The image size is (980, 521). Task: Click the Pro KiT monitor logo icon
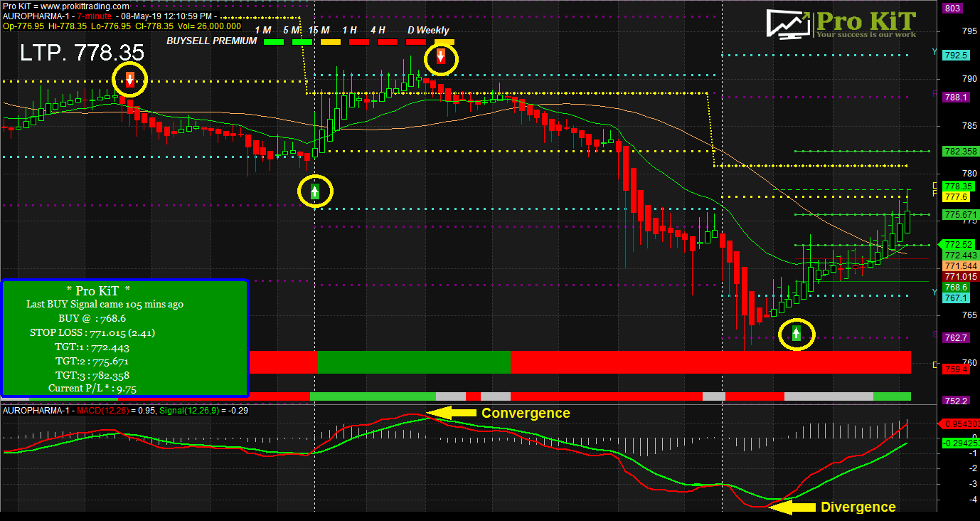[x=789, y=23]
